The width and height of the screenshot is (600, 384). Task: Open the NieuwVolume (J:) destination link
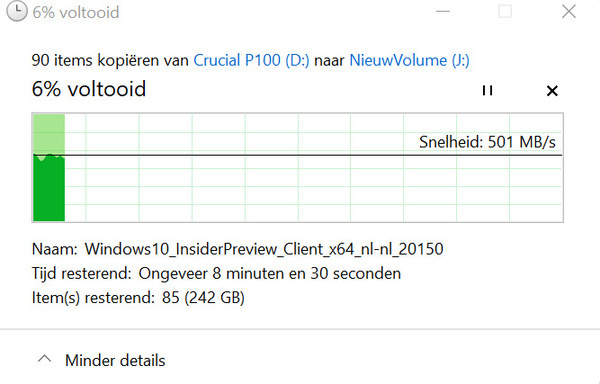click(409, 60)
